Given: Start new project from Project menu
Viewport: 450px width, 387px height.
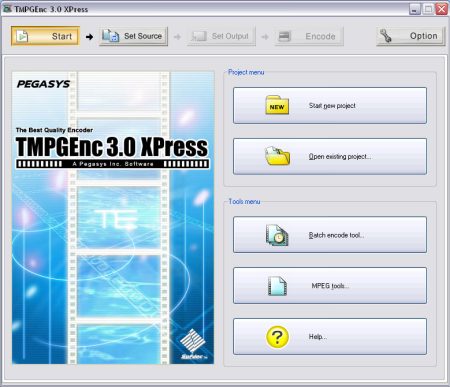Looking at the screenshot, I should [x=330, y=105].
